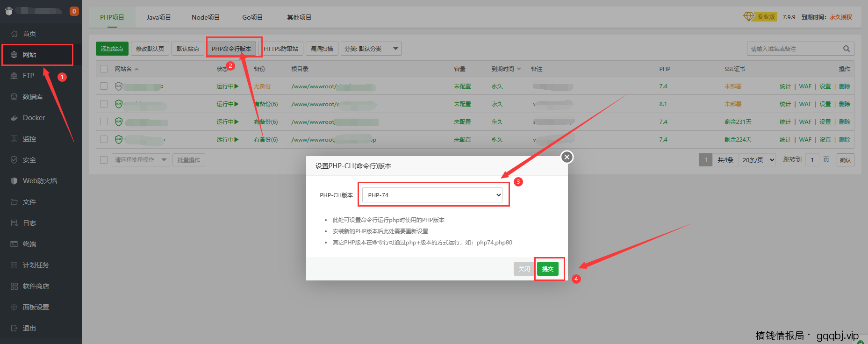Image resolution: width=868 pixels, height=344 pixels.
Task: Click the professional edition diamond icon
Action: 749,17
